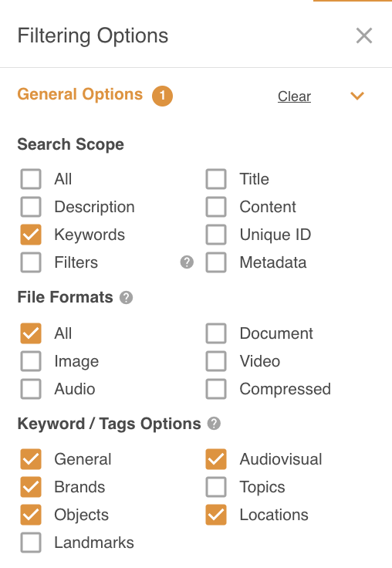Enable the Compressed file format checkbox
Screen dimensions: 392x568
pos(216,389)
